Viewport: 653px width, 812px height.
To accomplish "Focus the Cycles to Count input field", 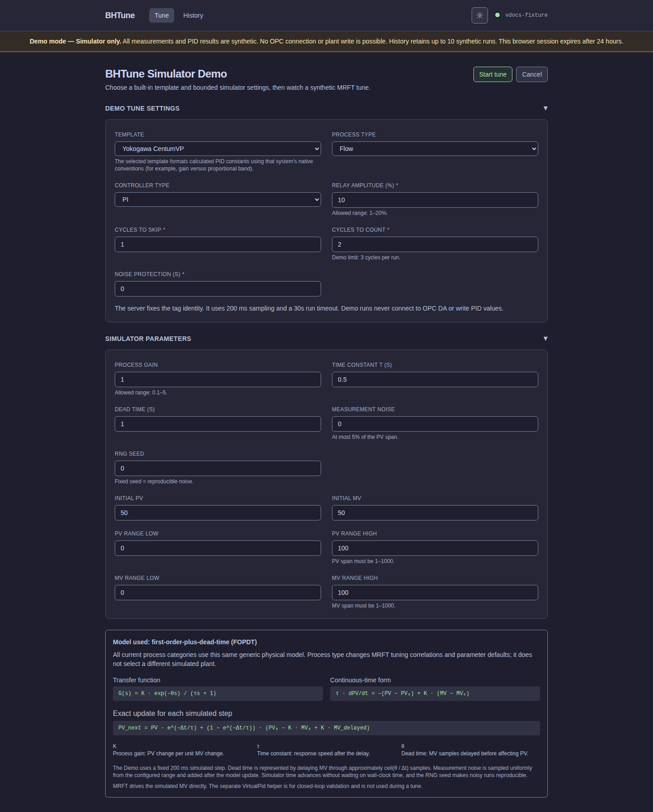I will pyautogui.click(x=435, y=244).
